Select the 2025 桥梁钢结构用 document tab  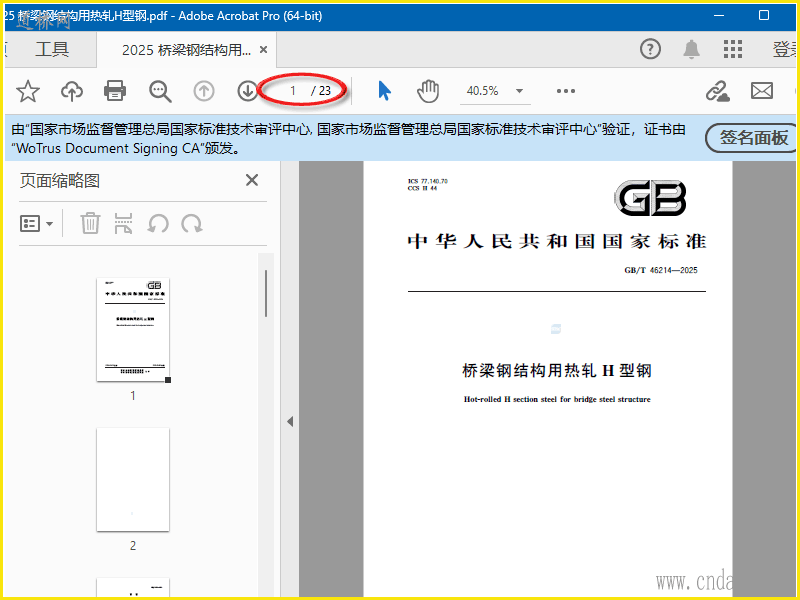click(x=187, y=49)
